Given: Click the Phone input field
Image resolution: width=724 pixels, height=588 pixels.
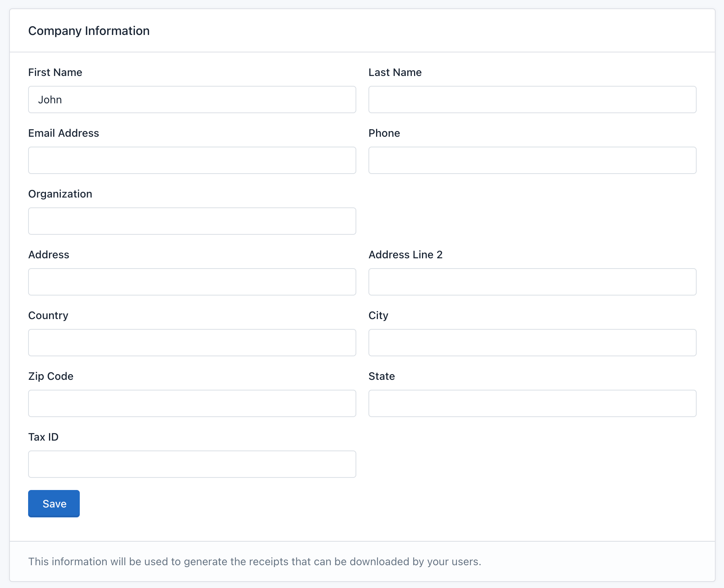Looking at the screenshot, I should click(x=532, y=160).
